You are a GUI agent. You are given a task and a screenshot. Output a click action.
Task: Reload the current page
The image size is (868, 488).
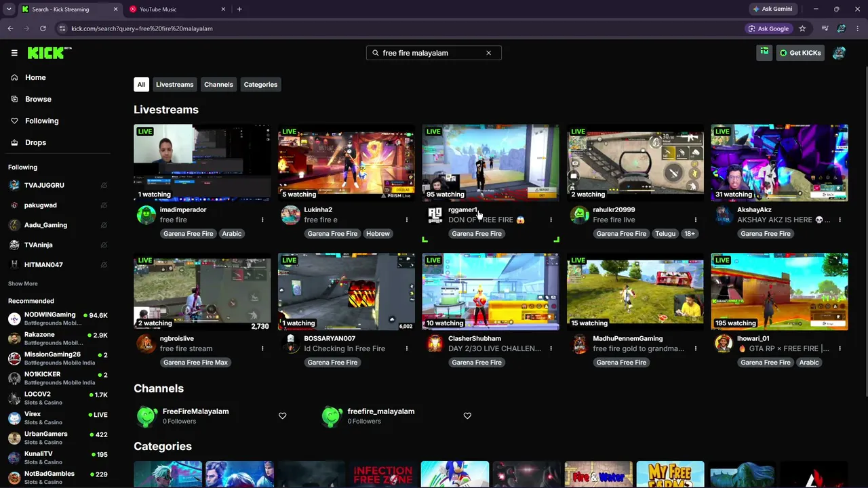click(43, 28)
